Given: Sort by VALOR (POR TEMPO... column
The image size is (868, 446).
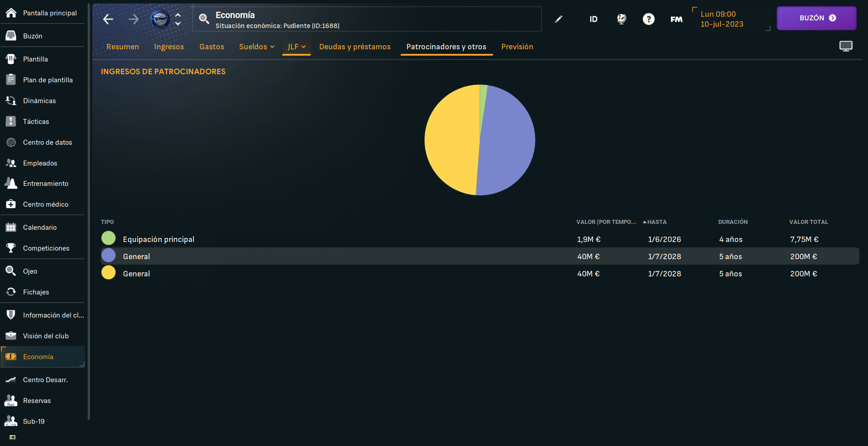Looking at the screenshot, I should (x=606, y=222).
